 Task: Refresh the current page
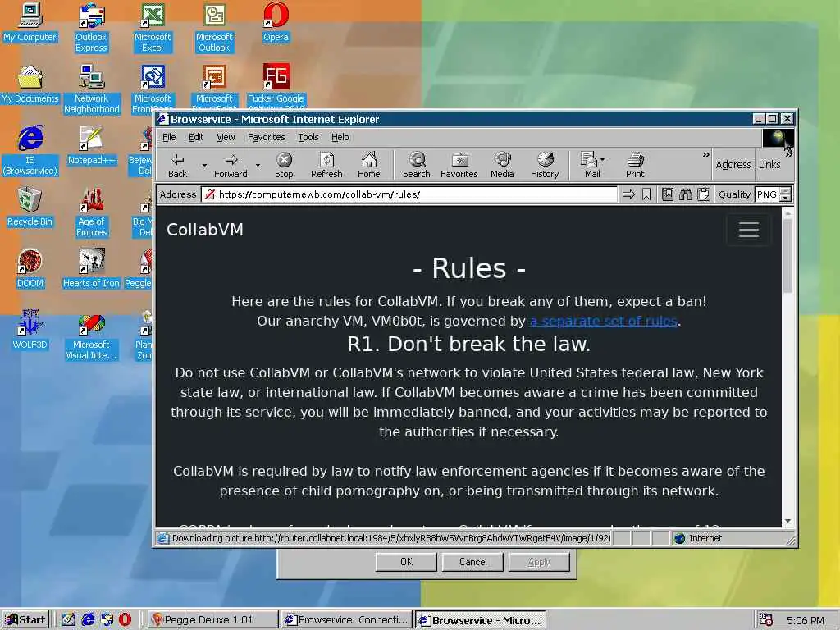coord(326,165)
